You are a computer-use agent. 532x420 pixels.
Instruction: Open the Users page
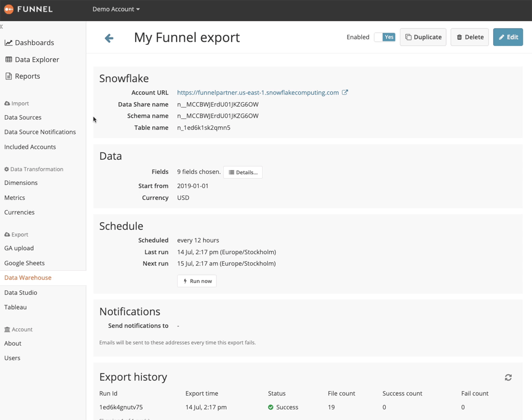12,358
